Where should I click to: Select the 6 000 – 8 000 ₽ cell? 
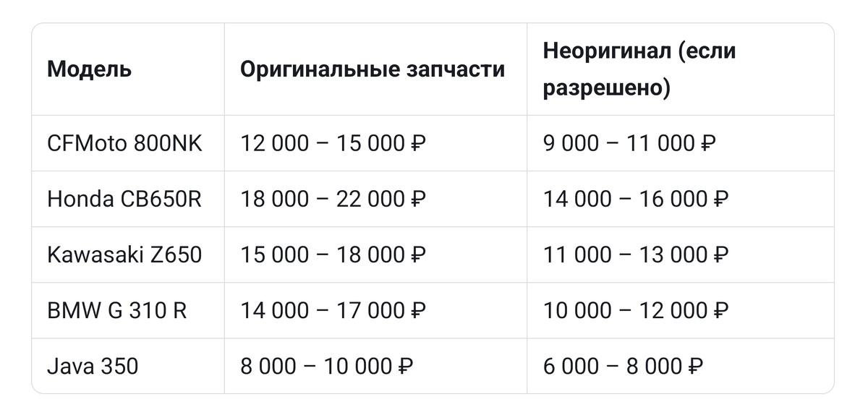pos(624,366)
